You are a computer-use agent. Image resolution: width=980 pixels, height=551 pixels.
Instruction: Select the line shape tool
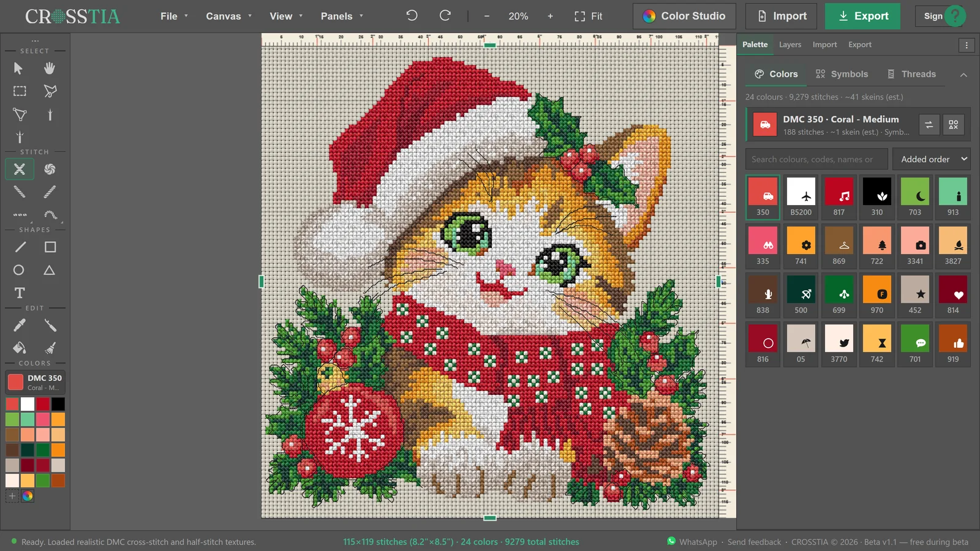tap(20, 247)
